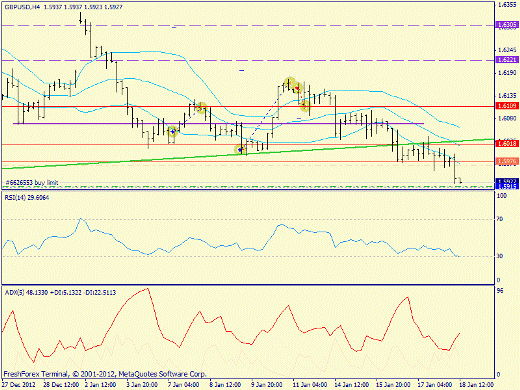This screenshot has height=390, width=520.
Task: Click the 1.6080 price axis label
Action: 507,118
